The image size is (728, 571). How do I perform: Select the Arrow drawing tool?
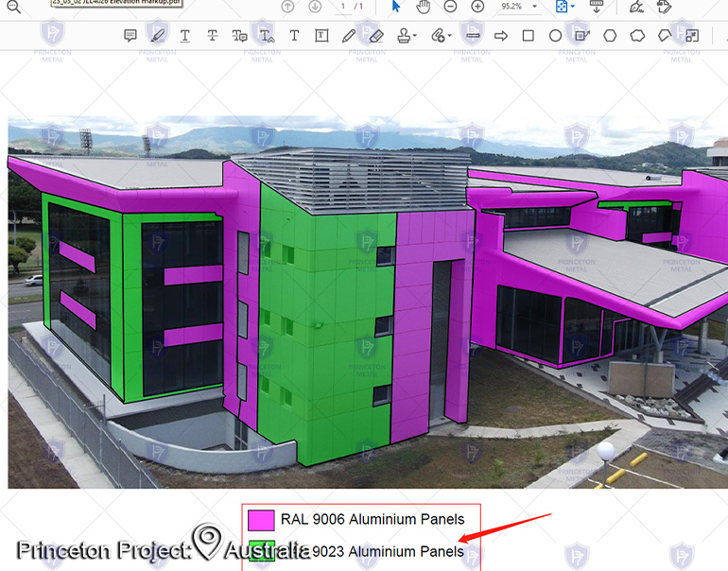pos(501,36)
